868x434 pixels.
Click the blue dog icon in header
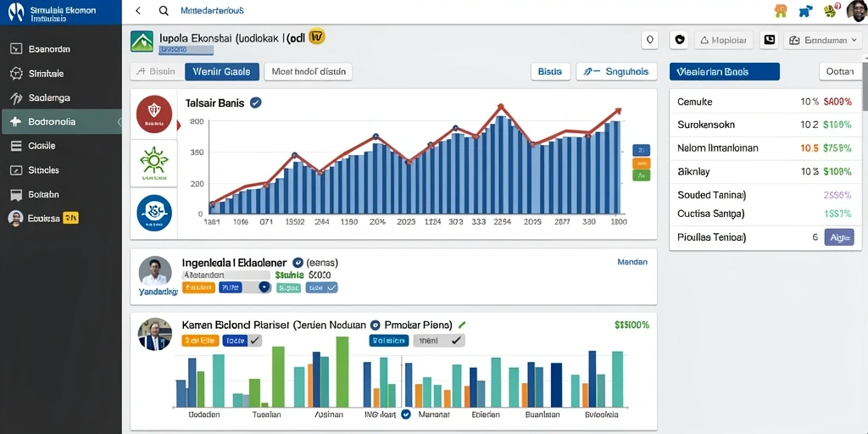(806, 10)
